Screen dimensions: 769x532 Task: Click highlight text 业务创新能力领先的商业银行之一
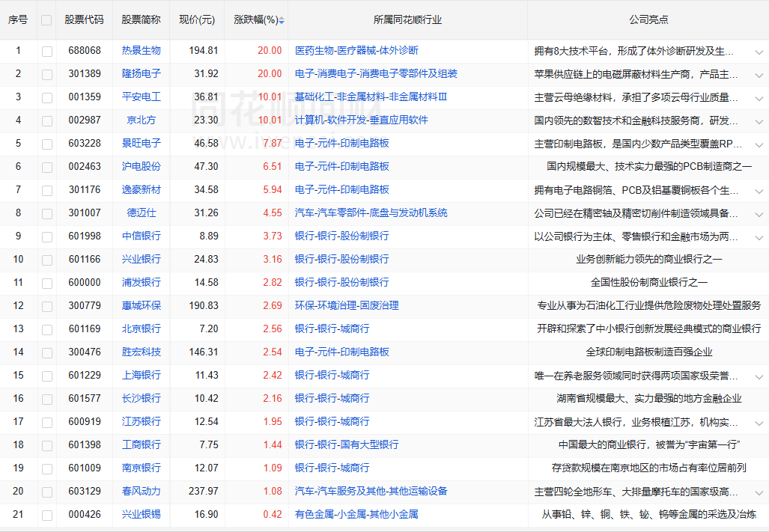[649, 259]
